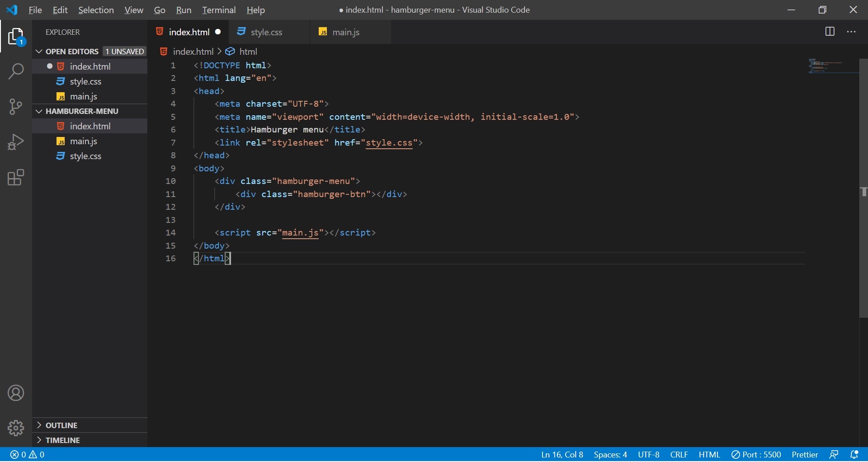Click index.html in the breadcrumb
Screen dimensions: 868x462
pyautogui.click(x=193, y=52)
